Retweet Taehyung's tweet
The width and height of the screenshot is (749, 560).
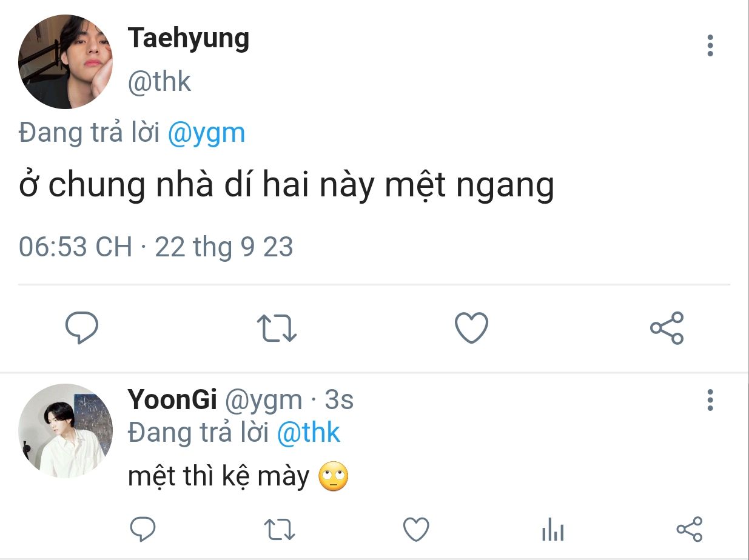click(277, 328)
